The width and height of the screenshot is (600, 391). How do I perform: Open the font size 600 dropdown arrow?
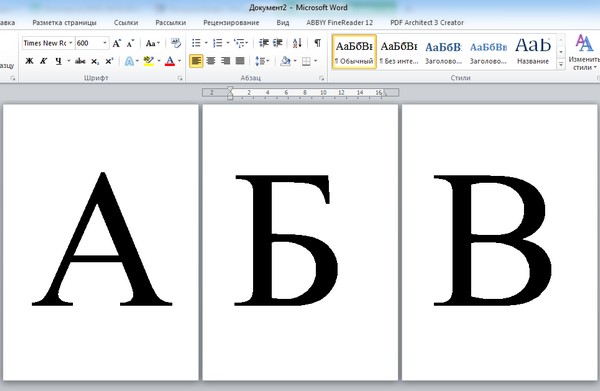click(x=105, y=43)
